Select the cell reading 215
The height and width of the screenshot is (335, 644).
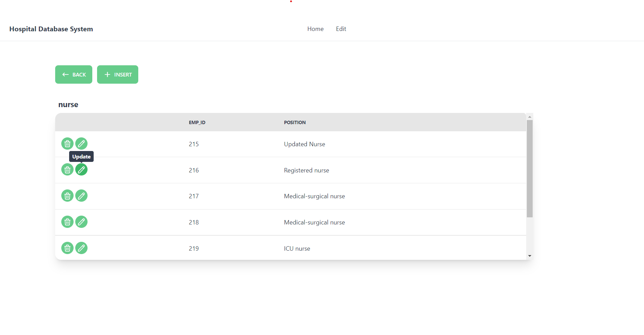(x=194, y=144)
